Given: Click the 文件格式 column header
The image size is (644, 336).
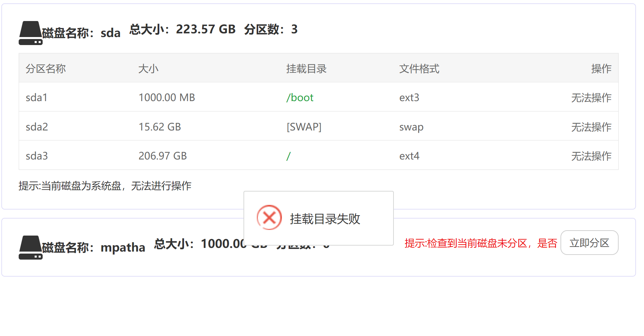Looking at the screenshot, I should coord(419,69).
